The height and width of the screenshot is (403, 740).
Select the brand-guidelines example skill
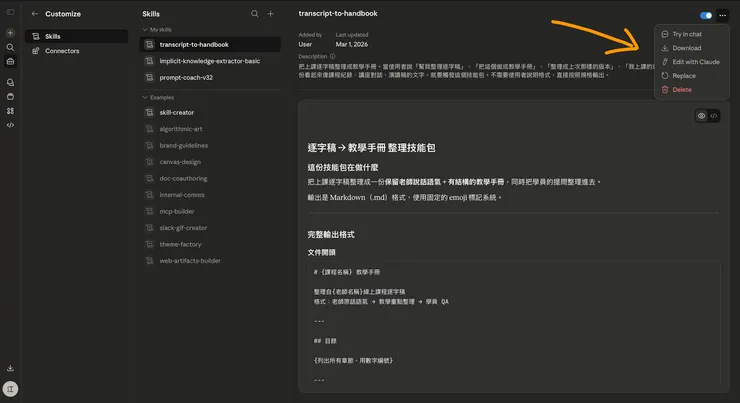(x=210, y=145)
